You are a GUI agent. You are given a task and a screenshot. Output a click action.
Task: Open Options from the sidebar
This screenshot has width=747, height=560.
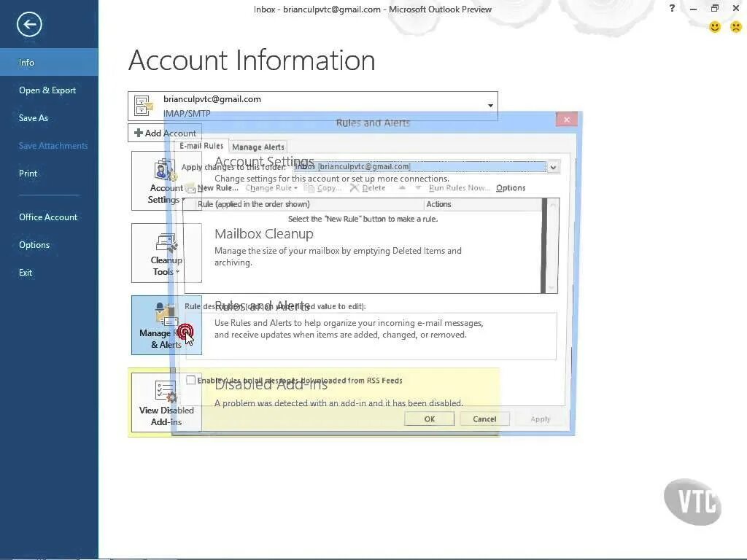[34, 245]
